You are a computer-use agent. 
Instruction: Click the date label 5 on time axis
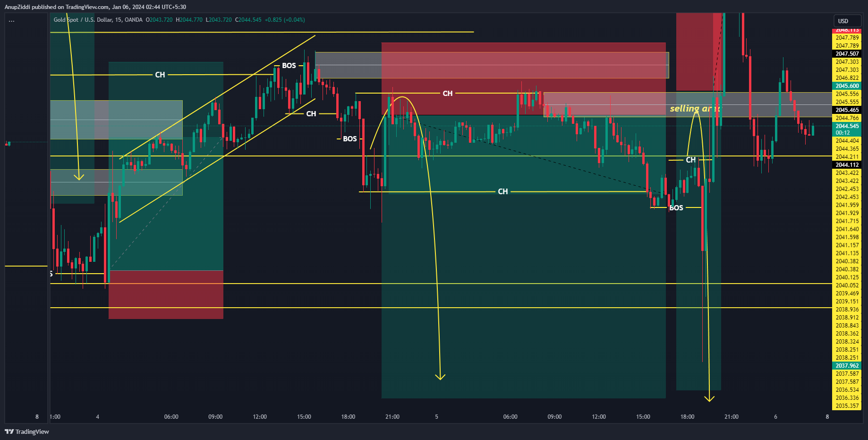pos(436,417)
